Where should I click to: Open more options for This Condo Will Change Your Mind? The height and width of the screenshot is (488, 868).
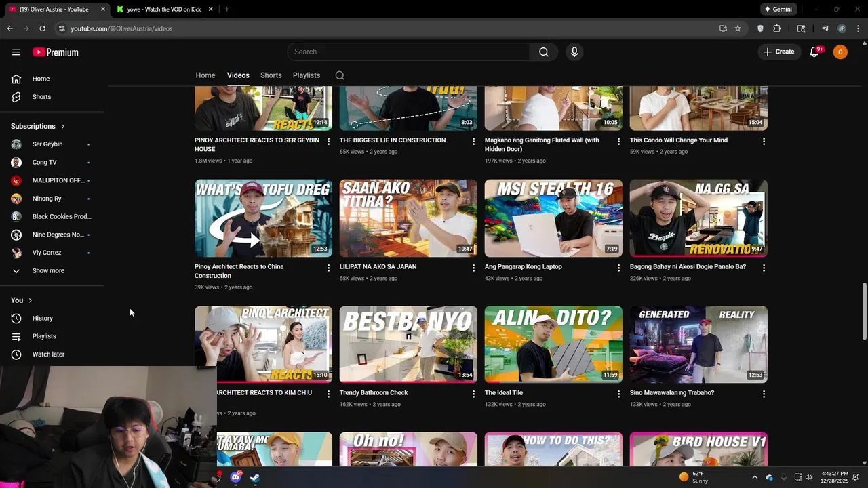click(x=764, y=142)
